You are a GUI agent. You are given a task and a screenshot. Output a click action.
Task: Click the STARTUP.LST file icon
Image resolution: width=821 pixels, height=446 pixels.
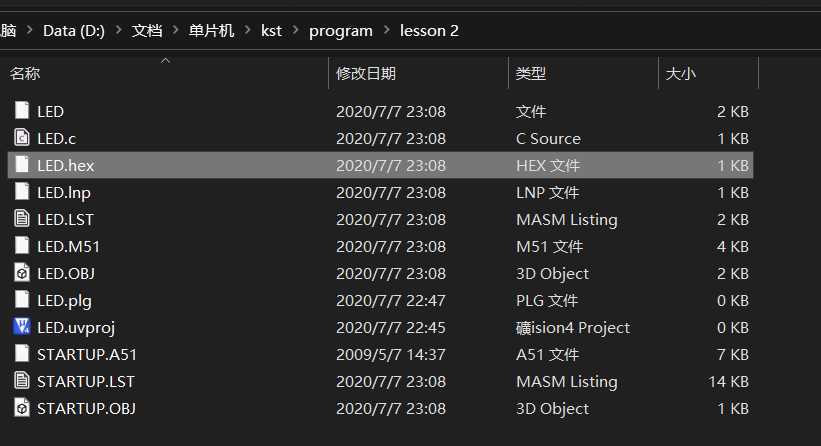(x=22, y=381)
